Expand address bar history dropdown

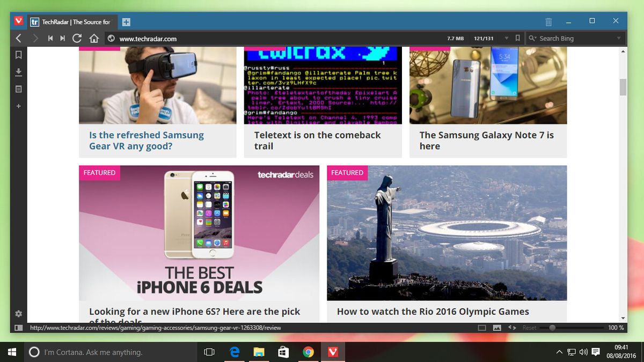click(506, 39)
